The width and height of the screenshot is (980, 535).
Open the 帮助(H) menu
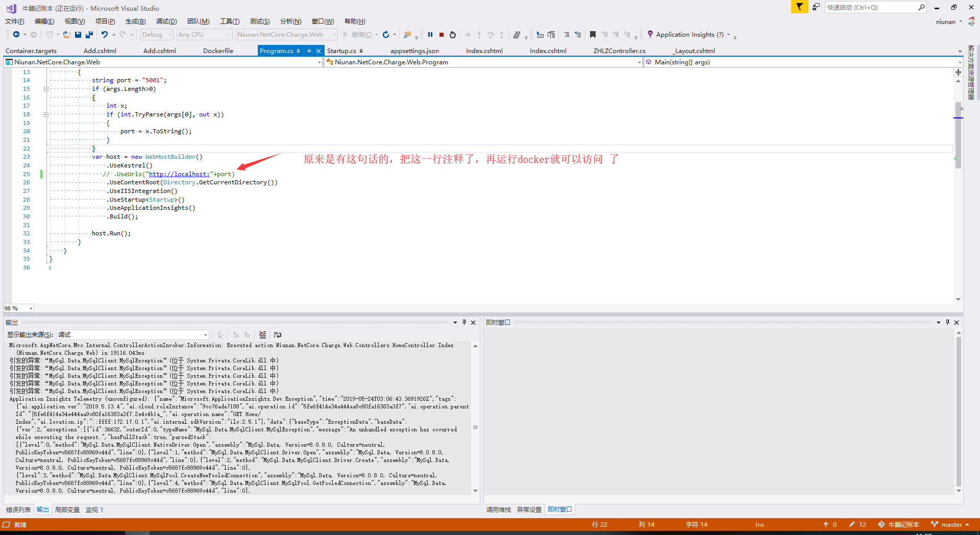click(x=355, y=21)
